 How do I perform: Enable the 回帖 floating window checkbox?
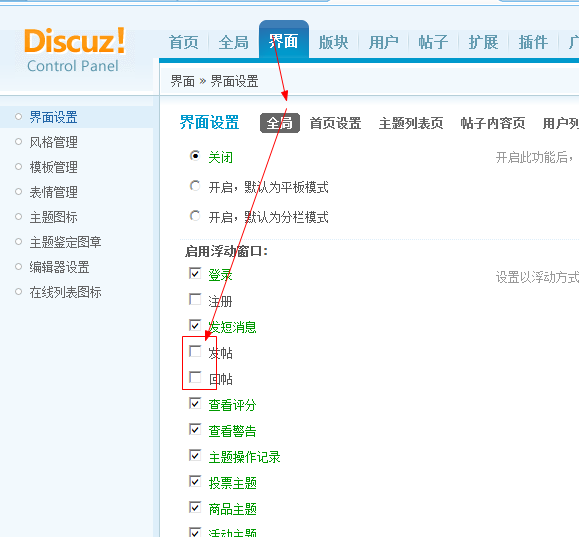click(195, 377)
